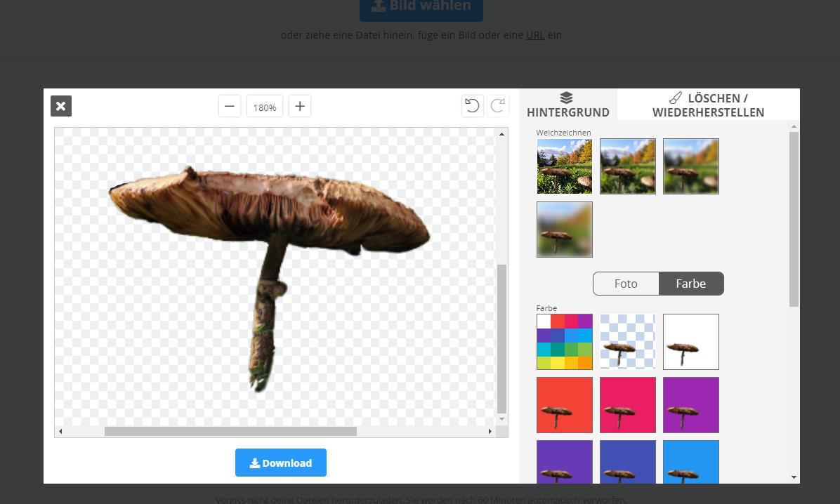Select the strongest blur background thumbnail

[565, 230]
